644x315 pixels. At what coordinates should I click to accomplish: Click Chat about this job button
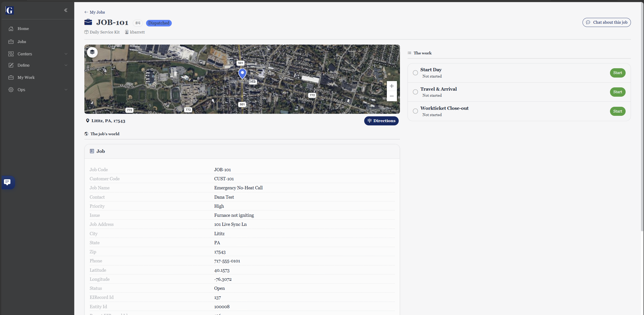click(x=606, y=22)
